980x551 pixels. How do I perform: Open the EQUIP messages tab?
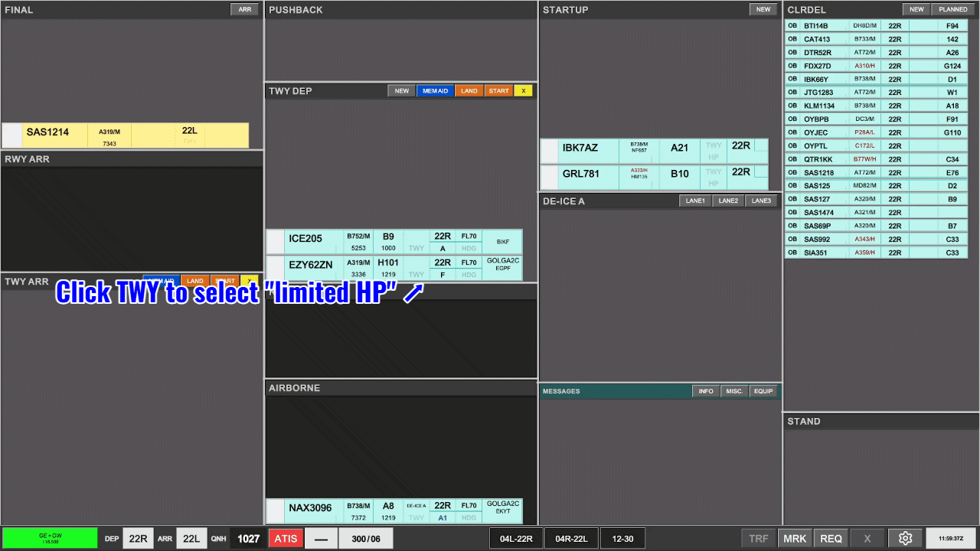pos(763,391)
